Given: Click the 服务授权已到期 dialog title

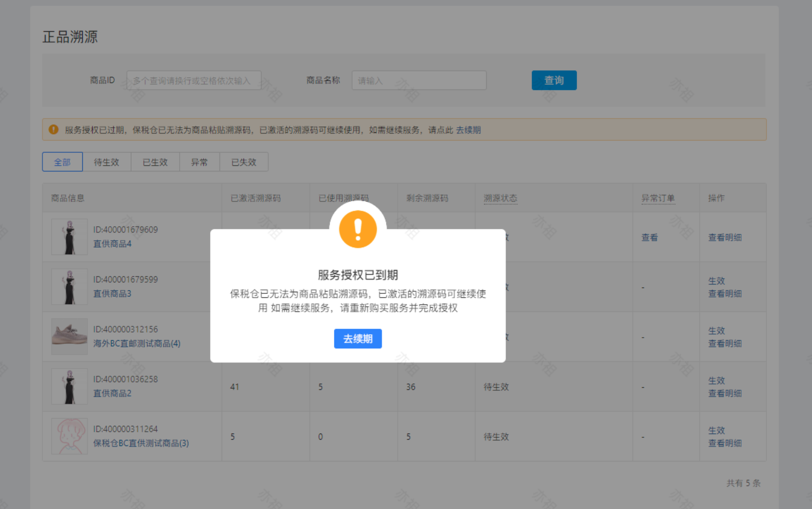Looking at the screenshot, I should 358,275.
